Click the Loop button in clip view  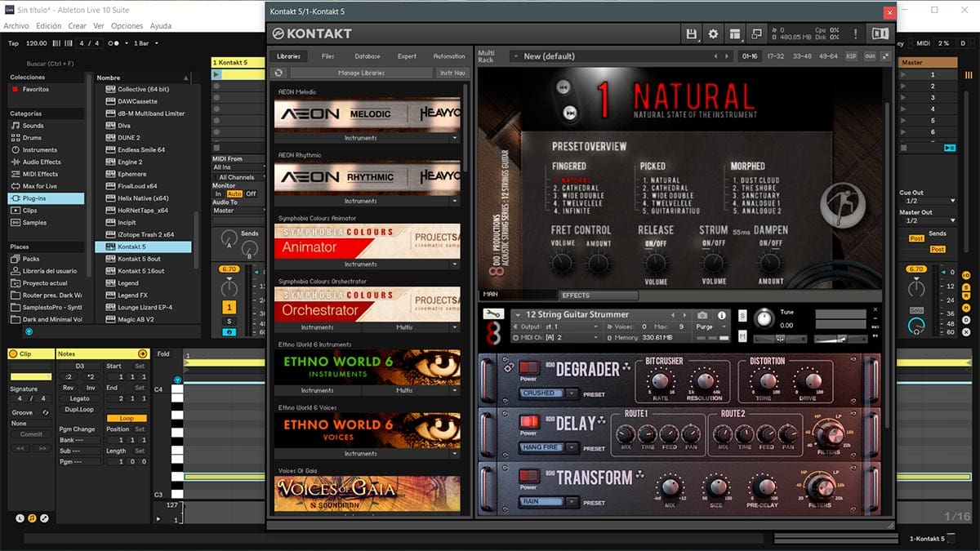click(127, 418)
